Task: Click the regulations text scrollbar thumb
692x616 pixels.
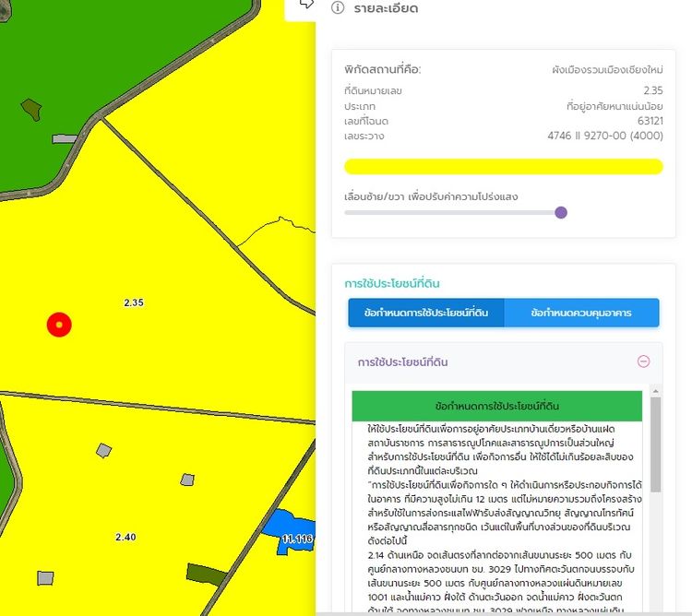Action: 656,444
